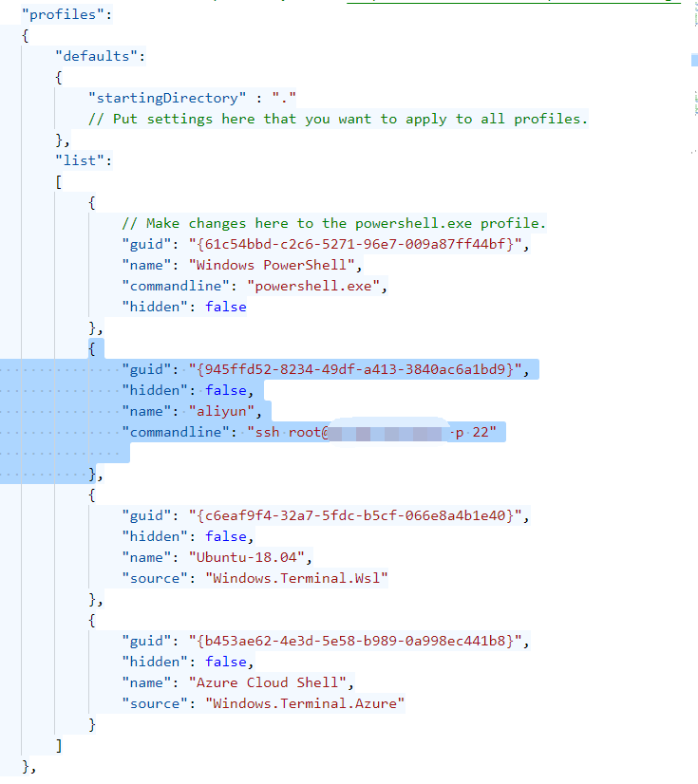Screen dimensions: 698x784
Task: Click the false value in the Ubuntu-18.04 profile
Action: [226, 536]
